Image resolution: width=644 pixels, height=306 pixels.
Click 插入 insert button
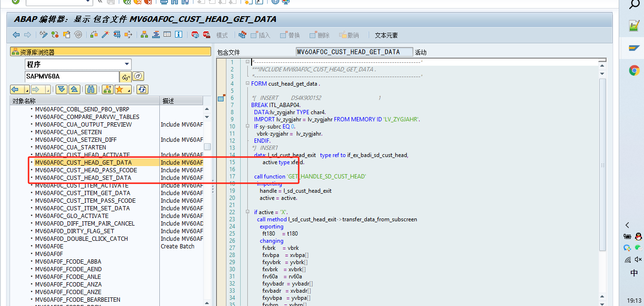[260, 35]
